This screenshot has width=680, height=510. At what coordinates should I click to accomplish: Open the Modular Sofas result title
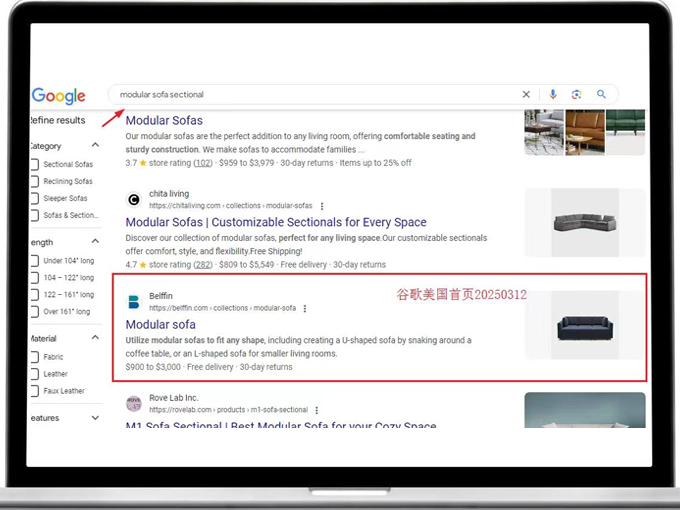164,121
